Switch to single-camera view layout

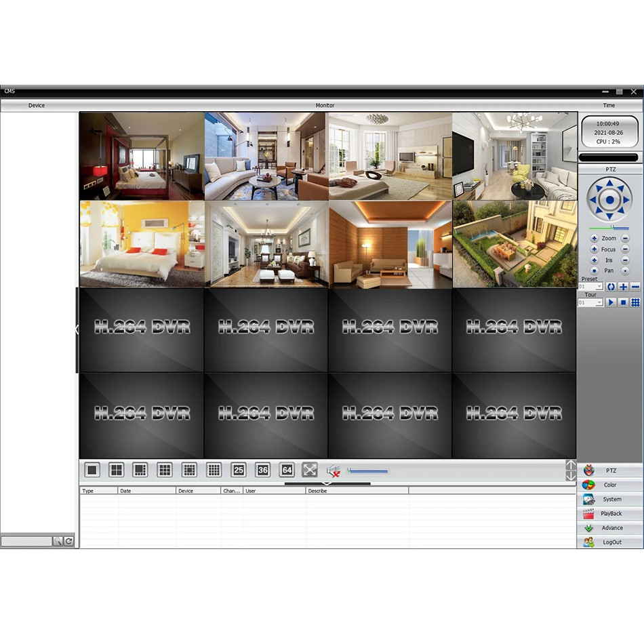92,470
